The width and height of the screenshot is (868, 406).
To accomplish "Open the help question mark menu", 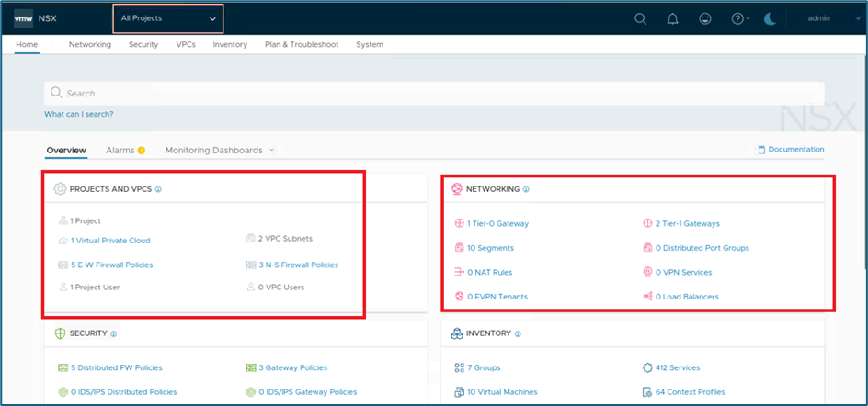I will (739, 18).
